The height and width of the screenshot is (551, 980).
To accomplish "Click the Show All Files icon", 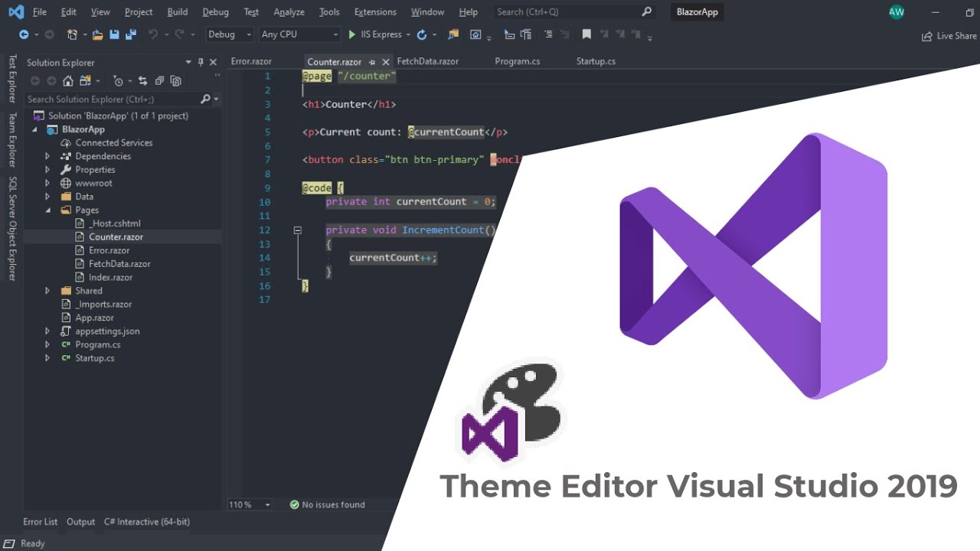I will 176,81.
